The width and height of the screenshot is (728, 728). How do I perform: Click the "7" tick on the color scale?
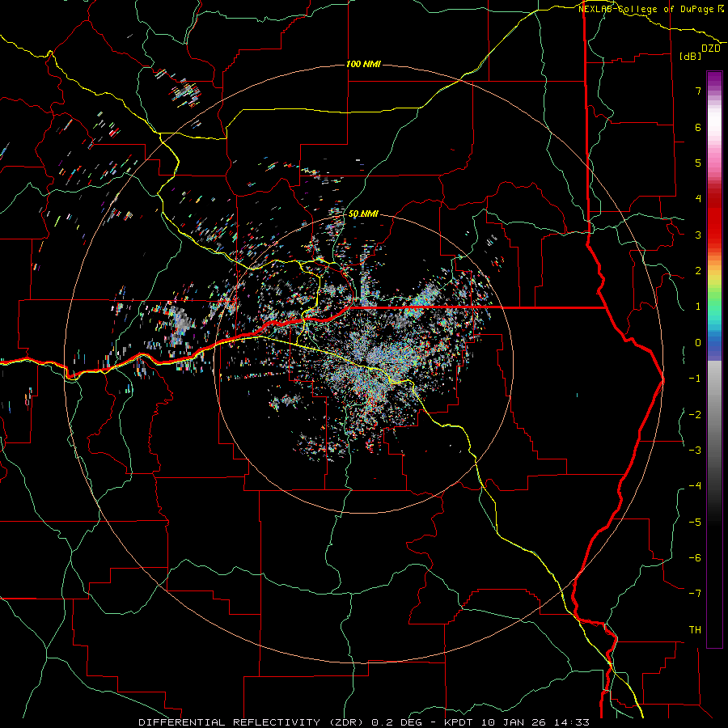pos(698,91)
